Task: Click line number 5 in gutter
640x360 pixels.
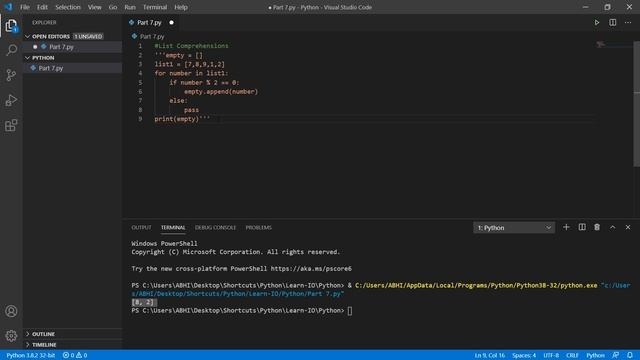Action: [x=140, y=82]
